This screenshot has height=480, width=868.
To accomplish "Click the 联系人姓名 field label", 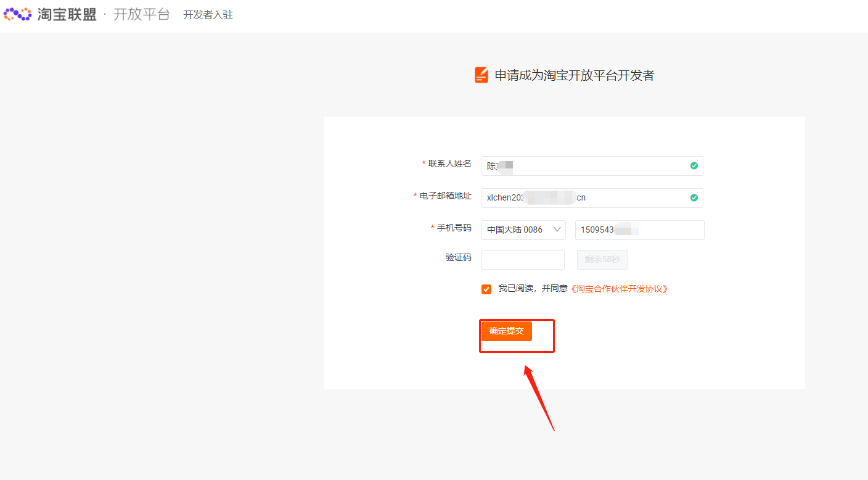I will point(450,163).
